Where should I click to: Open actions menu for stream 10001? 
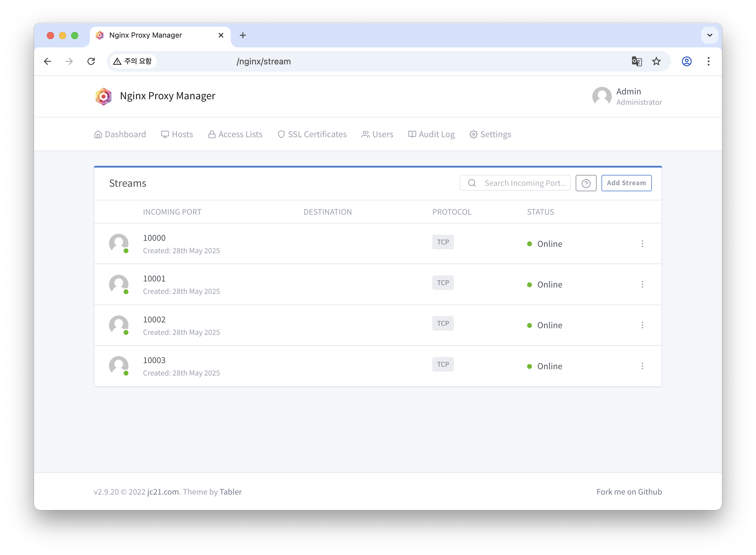[x=642, y=284]
